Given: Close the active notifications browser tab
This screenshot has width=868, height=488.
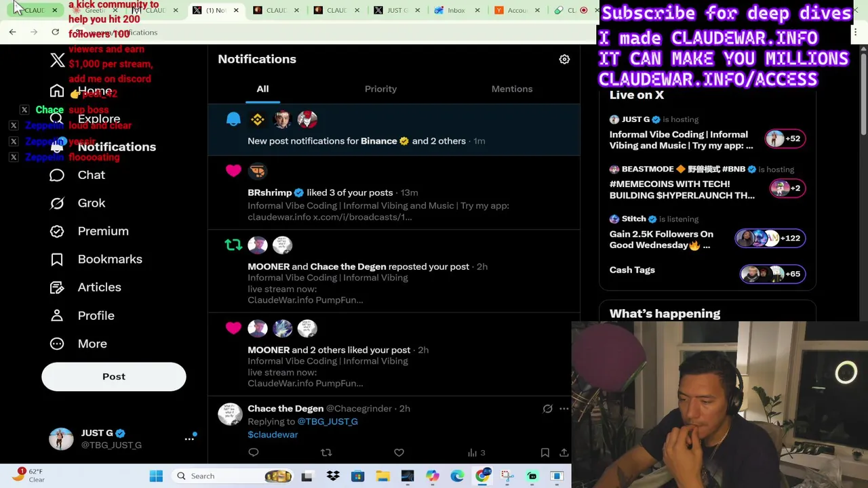Looking at the screenshot, I should pos(236,10).
